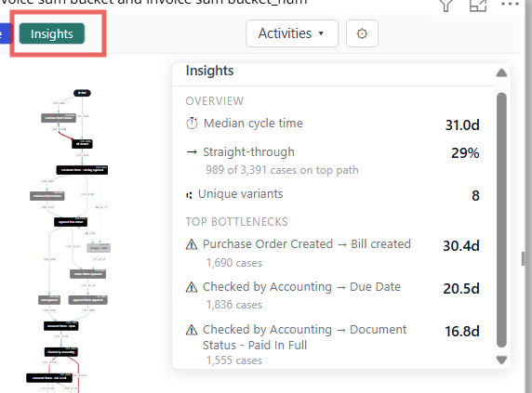Click the warning icon beside Purchase Order Created

pyautogui.click(x=192, y=244)
